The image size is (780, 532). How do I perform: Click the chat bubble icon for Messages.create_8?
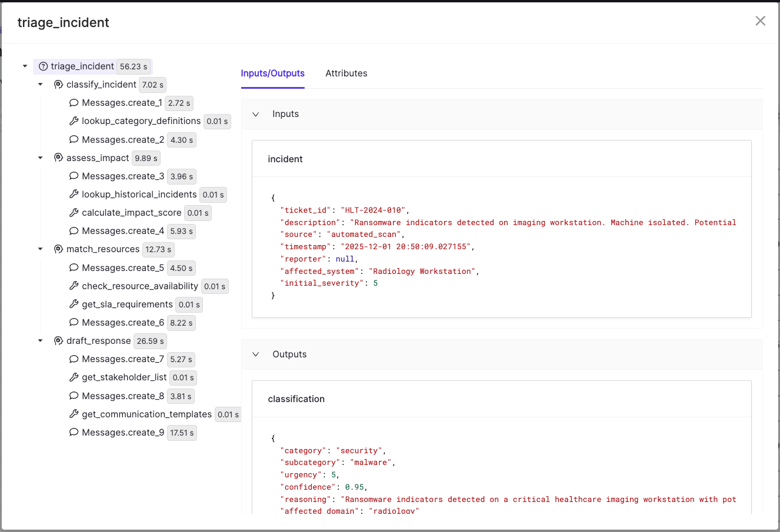74,396
